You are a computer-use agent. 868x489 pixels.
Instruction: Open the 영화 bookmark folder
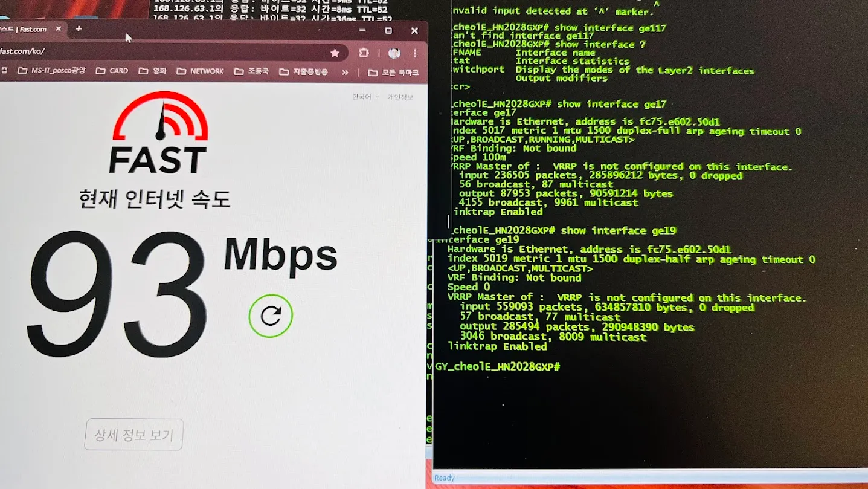(153, 71)
